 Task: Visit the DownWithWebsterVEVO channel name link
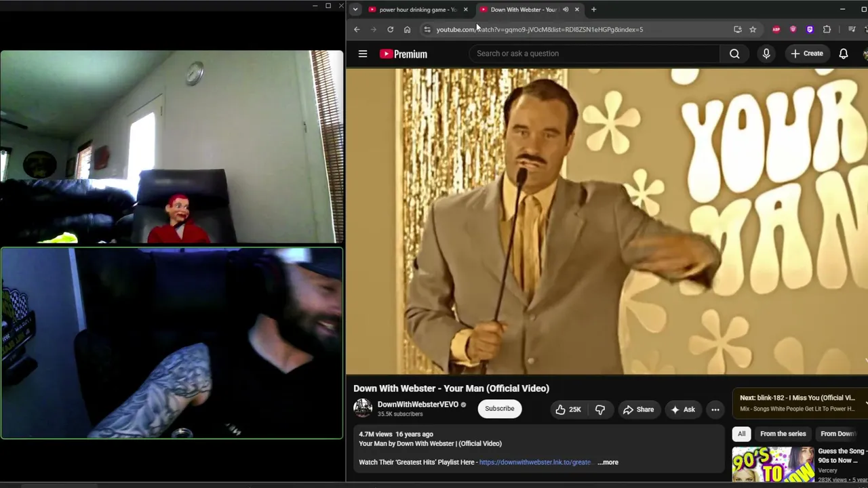click(x=418, y=404)
